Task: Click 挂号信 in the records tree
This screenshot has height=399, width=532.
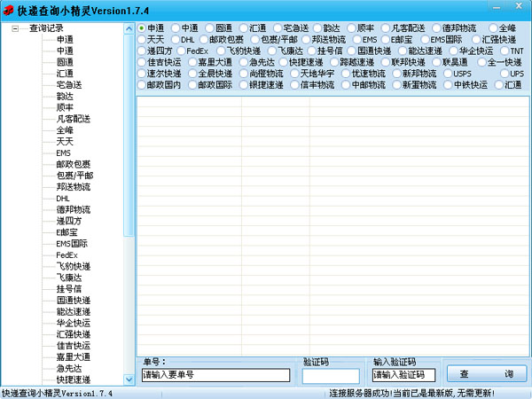Action: coord(69,289)
